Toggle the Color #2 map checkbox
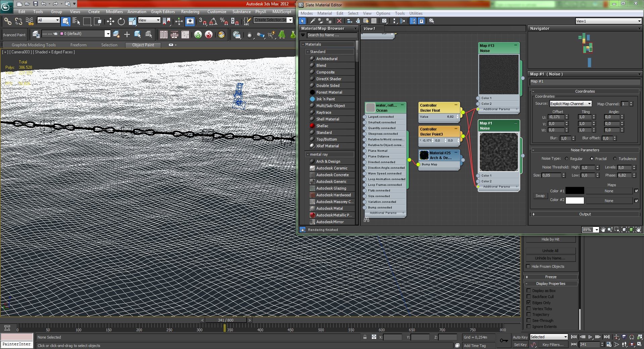This screenshot has height=349, width=644. point(636,201)
